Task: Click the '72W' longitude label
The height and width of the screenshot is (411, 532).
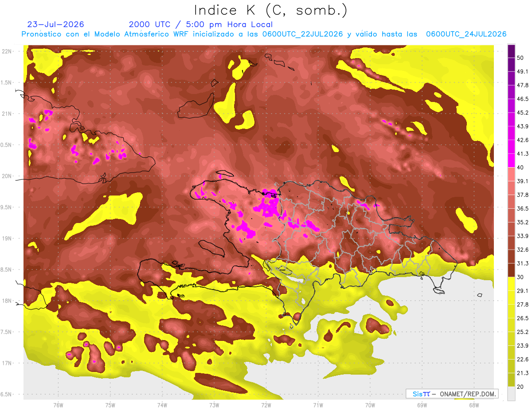Action: pyautogui.click(x=266, y=405)
